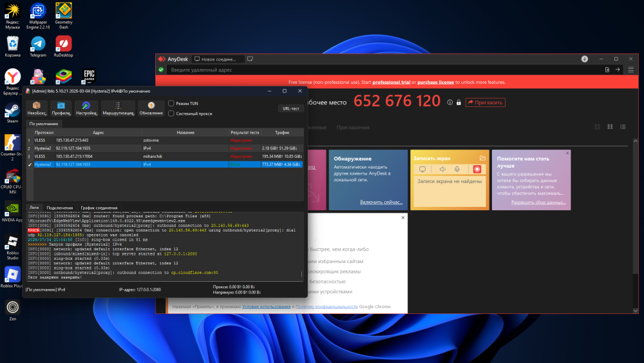The image size is (644, 363).
Task: Open CPUID CPU-Z MSI shortcut
Action: point(13,181)
